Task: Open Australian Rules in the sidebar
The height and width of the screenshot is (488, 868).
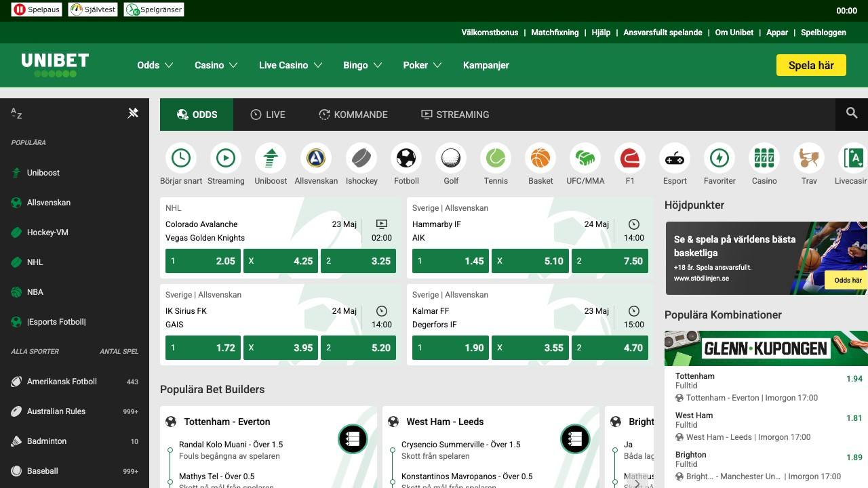Action: click(75, 411)
